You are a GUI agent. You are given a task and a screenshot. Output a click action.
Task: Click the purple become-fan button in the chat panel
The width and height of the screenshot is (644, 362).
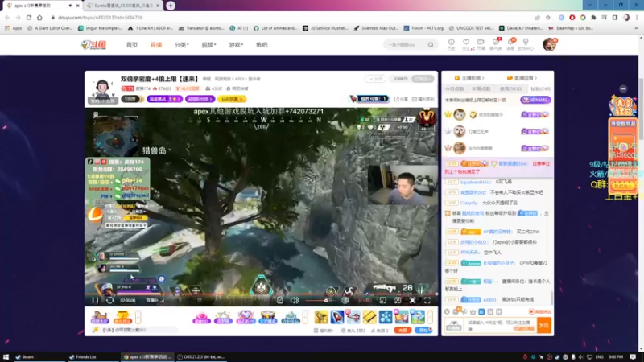tap(535, 100)
